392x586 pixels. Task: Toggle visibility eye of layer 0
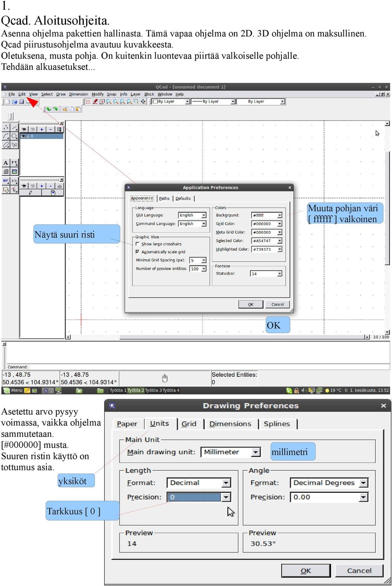pyautogui.click(x=23, y=136)
